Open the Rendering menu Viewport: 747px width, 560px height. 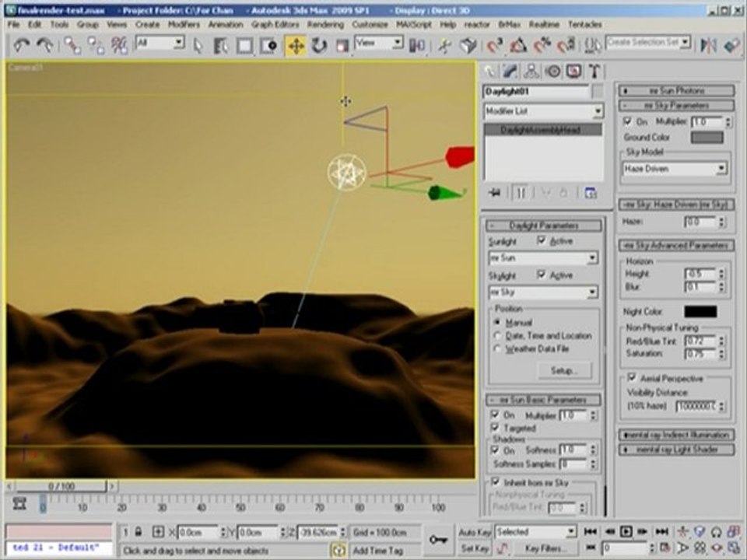pos(325,24)
